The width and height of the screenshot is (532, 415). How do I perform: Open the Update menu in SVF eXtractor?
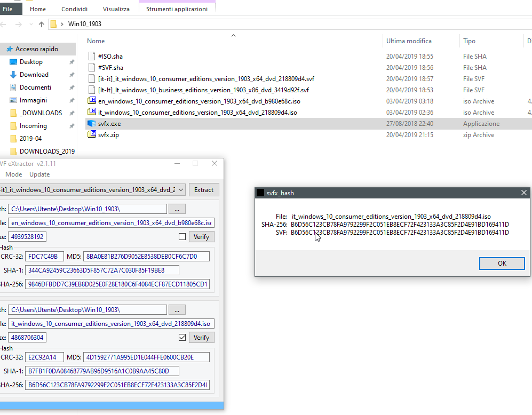[39, 174]
